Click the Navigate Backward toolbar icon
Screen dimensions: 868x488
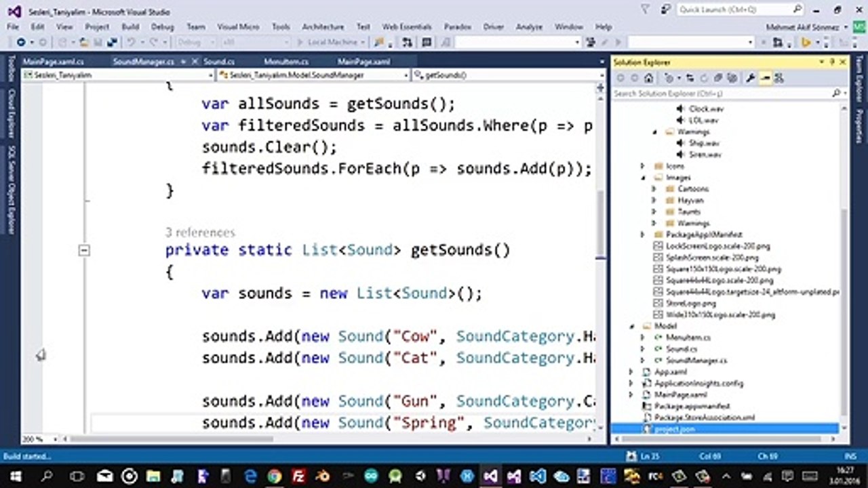[x=22, y=42]
